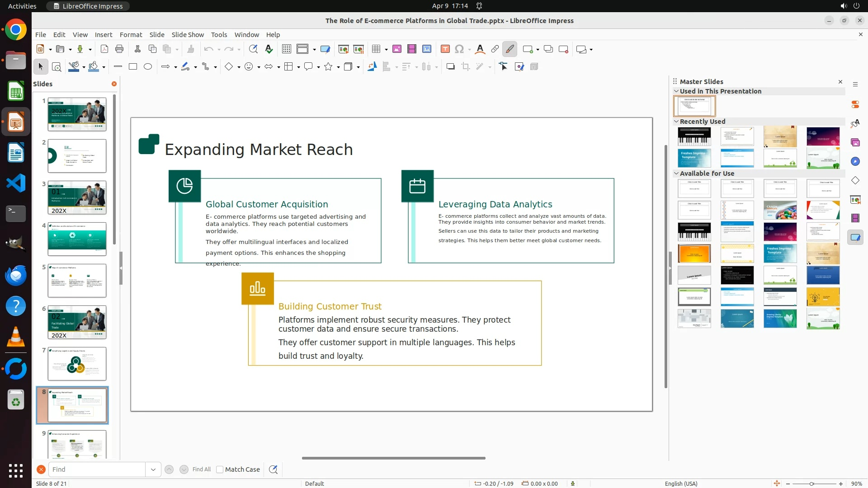Image resolution: width=868 pixels, height=488 pixels.
Task: Click the Display Grid toolbar icon
Action: pos(286,49)
